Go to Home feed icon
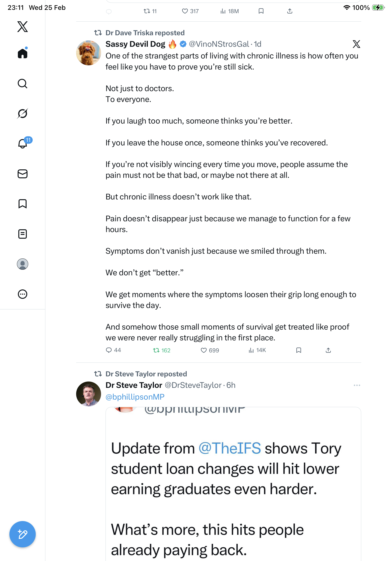This screenshot has height=561, width=392. pos(23,53)
